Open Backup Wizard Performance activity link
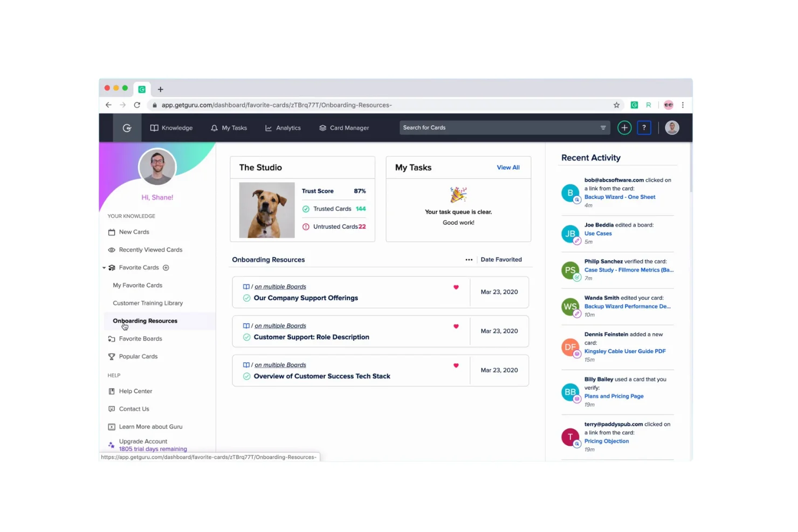The image size is (798, 532). pos(628,306)
